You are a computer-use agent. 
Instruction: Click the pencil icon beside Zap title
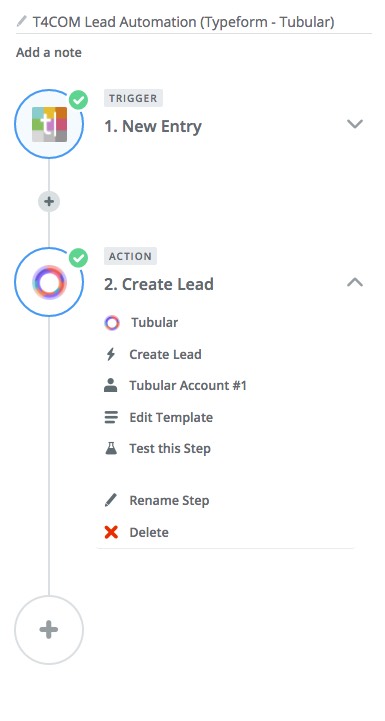click(x=22, y=21)
